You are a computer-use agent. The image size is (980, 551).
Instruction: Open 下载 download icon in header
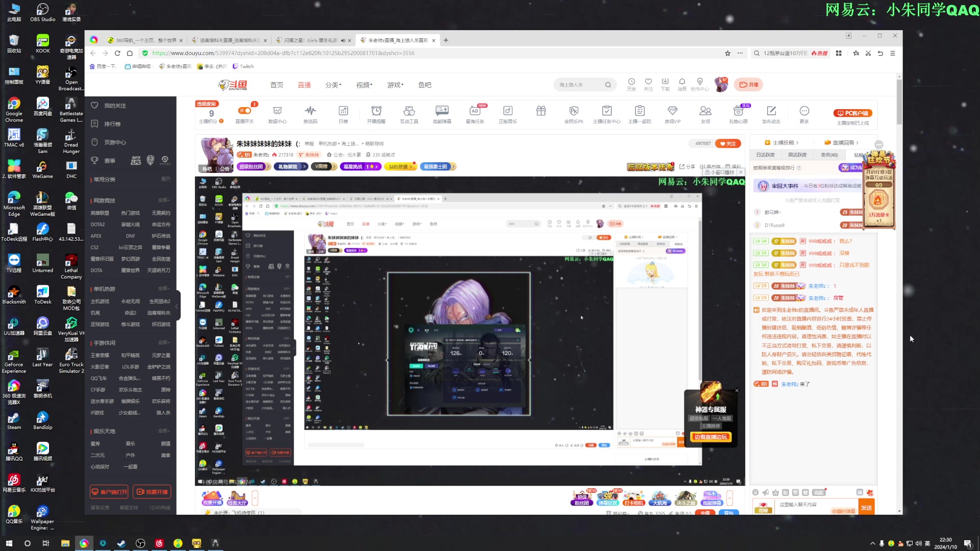pos(665,82)
